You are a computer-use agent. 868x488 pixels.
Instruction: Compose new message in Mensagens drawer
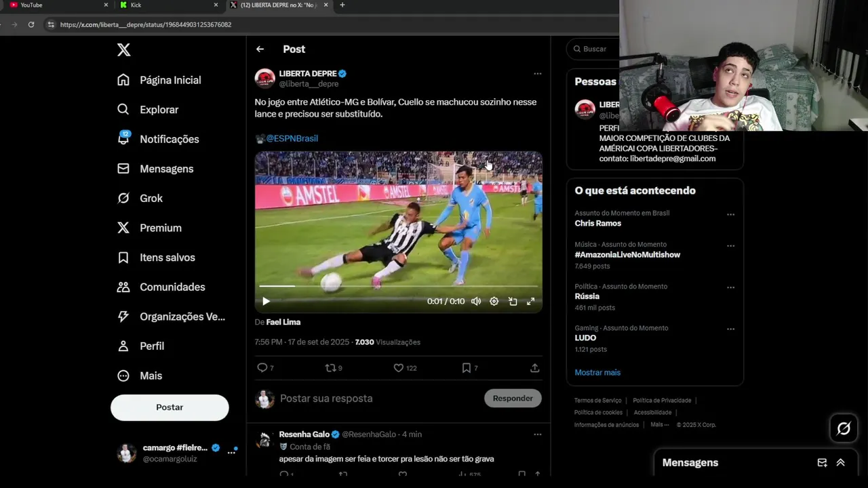pos(822,462)
